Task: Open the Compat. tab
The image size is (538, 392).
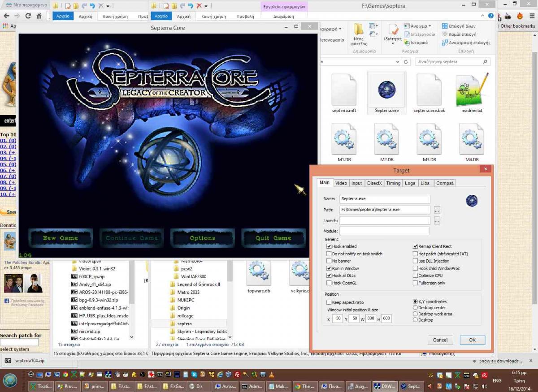Action: 445,183
